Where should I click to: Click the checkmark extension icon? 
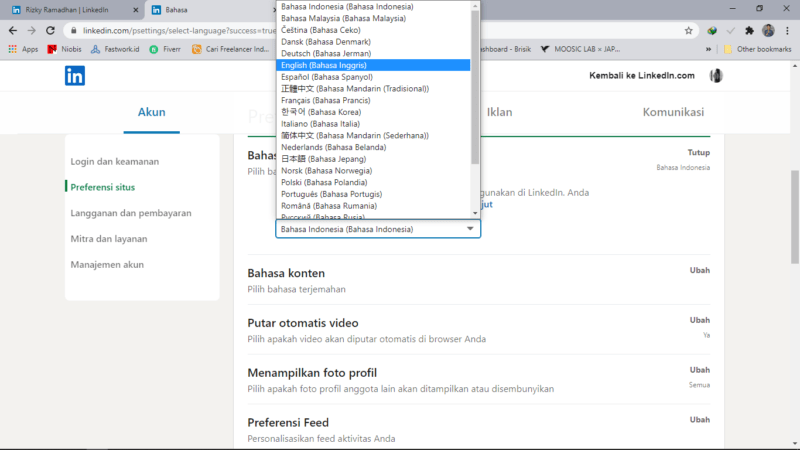tap(730, 31)
